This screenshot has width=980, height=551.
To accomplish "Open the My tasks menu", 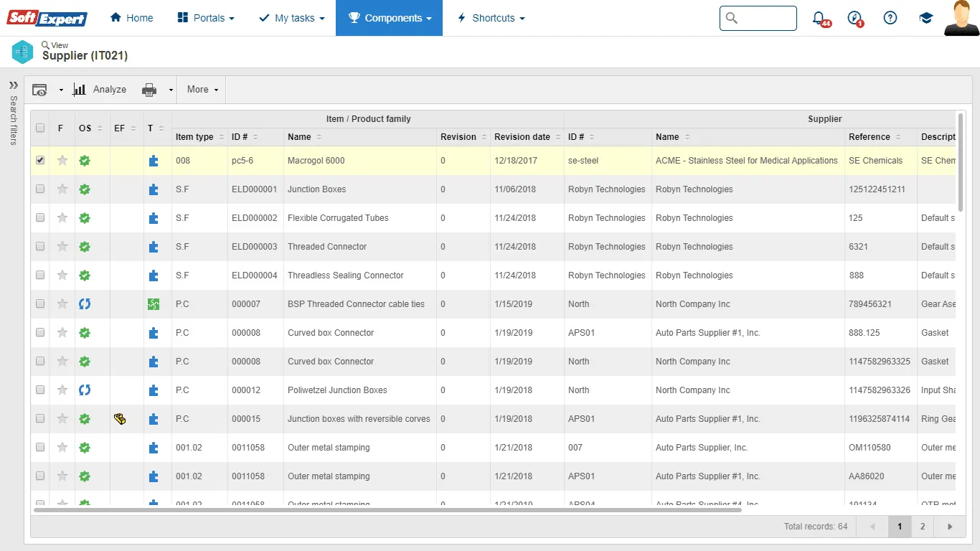I will [x=291, y=18].
